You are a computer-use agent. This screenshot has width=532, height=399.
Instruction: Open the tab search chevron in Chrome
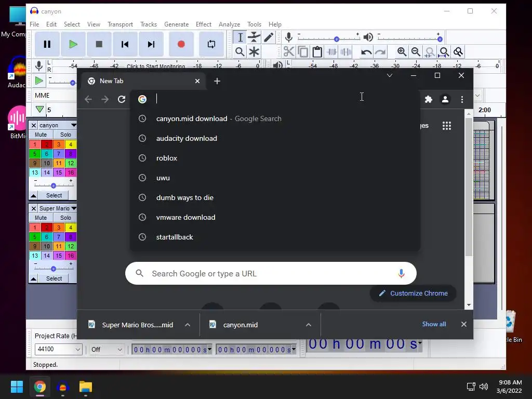(x=390, y=75)
